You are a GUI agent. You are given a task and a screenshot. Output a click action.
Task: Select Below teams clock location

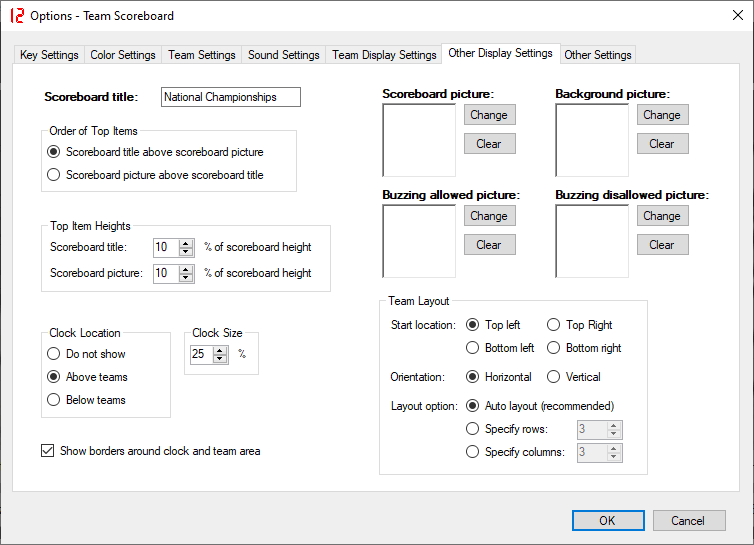[54, 400]
